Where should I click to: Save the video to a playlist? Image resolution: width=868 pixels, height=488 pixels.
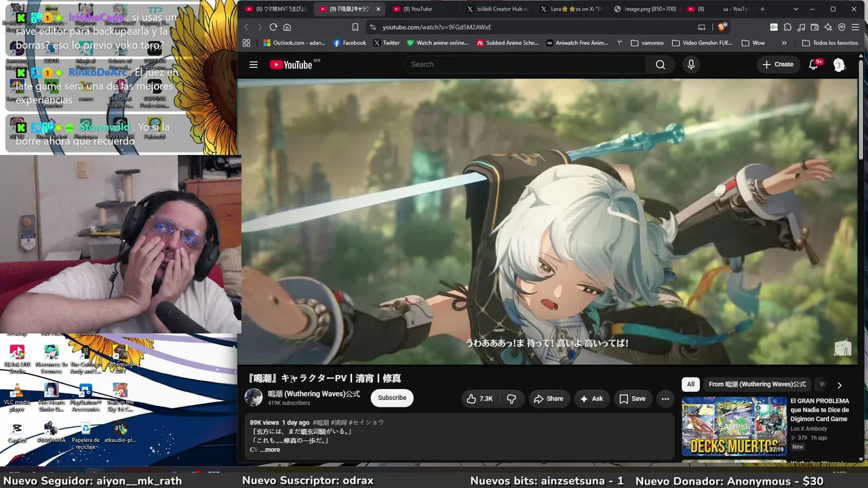coord(632,399)
